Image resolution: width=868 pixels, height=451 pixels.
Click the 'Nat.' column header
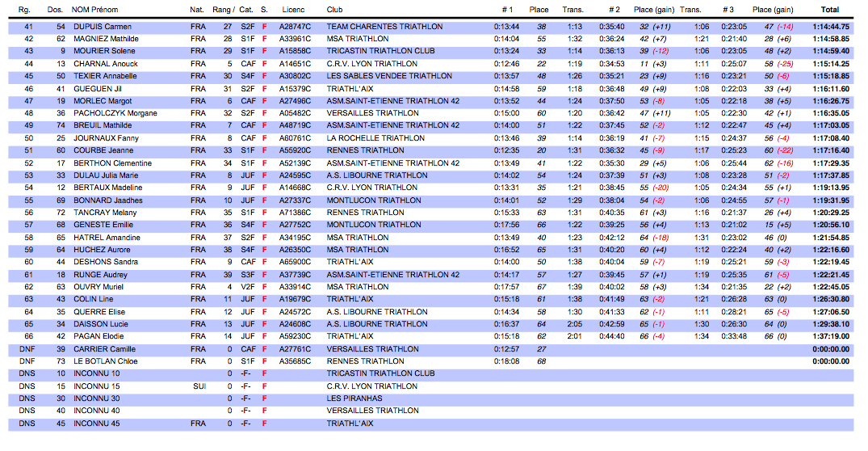point(196,10)
